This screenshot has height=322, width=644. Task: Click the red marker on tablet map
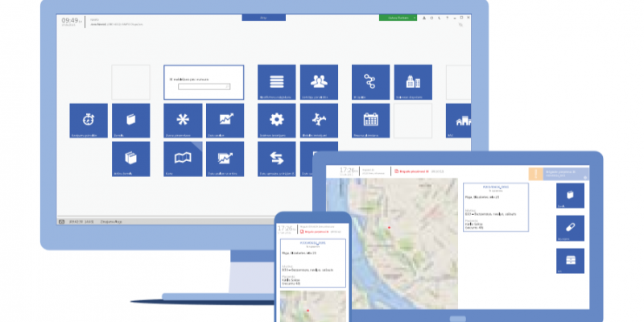tap(390, 228)
